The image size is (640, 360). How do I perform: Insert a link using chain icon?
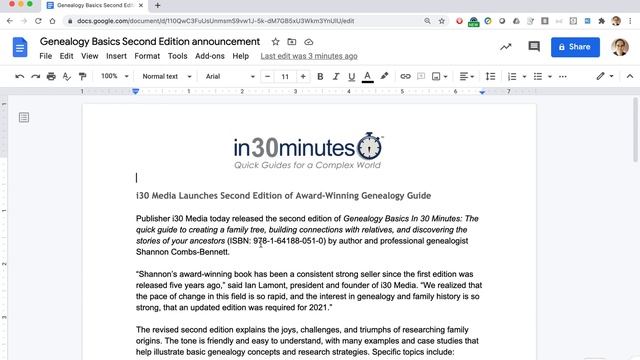click(405, 76)
